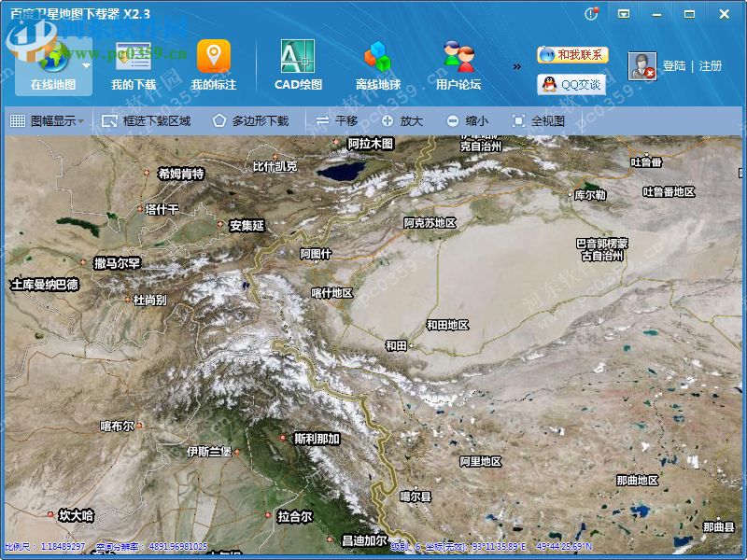Click the 坎大哈 city label
Screen dimensions: 747x560
tap(77, 515)
